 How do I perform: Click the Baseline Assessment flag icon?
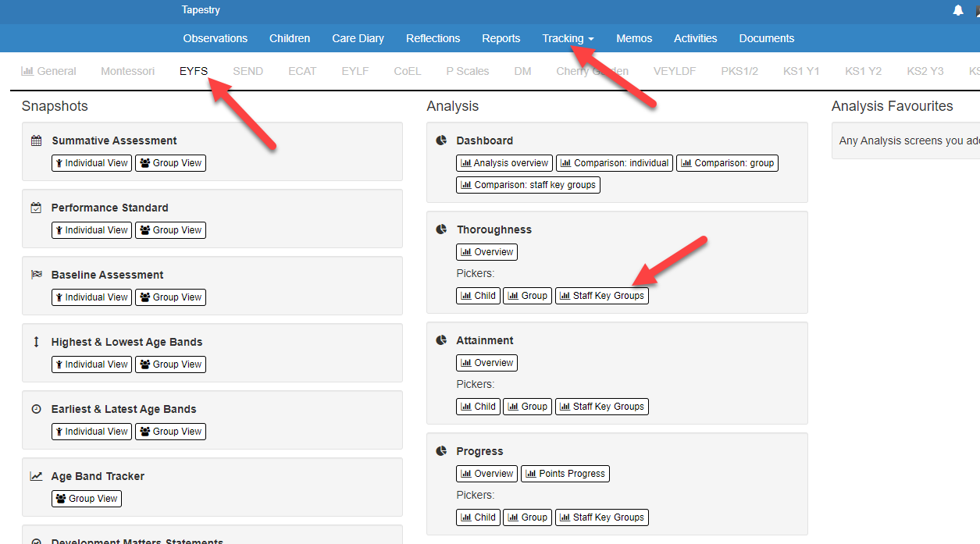[x=36, y=275]
